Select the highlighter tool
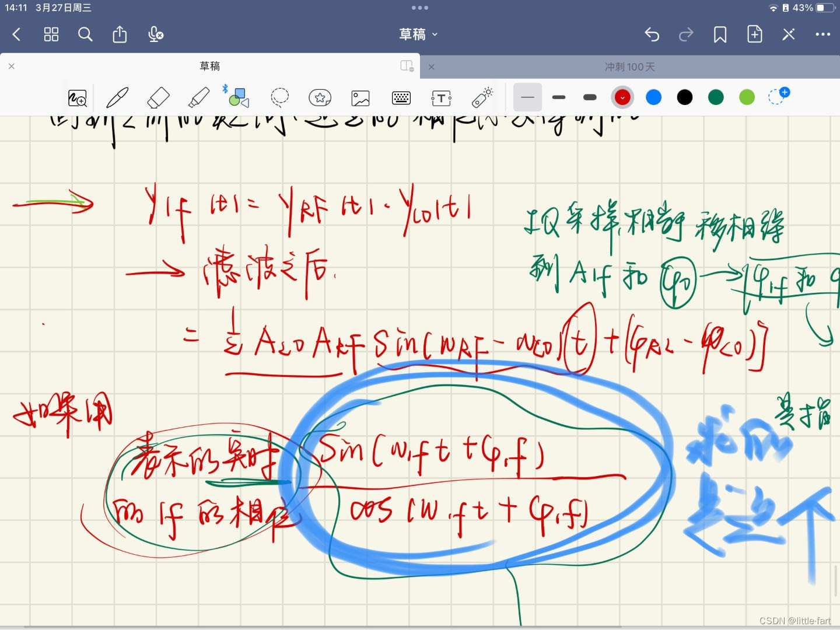Viewport: 840px width, 630px height. tap(198, 97)
